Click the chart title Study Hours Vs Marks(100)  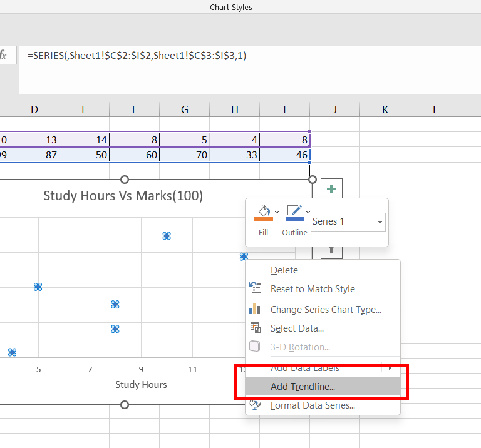coord(123,196)
